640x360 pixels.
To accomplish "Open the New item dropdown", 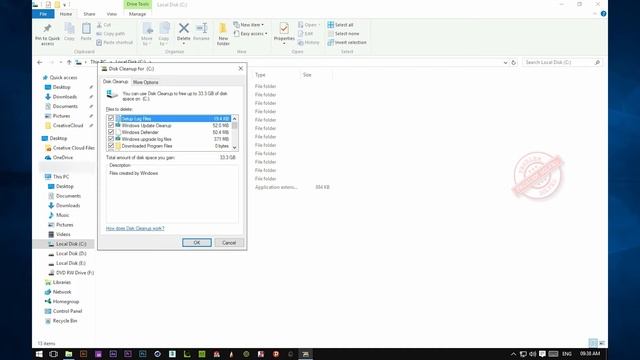I will (x=249, y=25).
